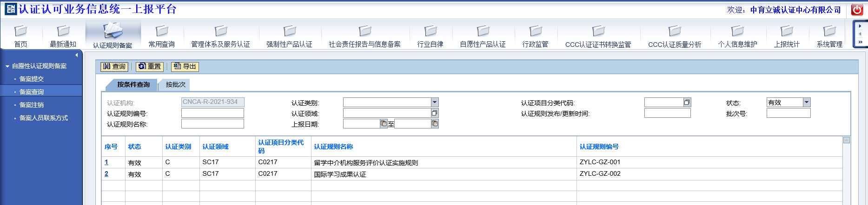This screenshot has height=205, width=868.
Task: Click the 导出 export button
Action: click(x=185, y=67)
